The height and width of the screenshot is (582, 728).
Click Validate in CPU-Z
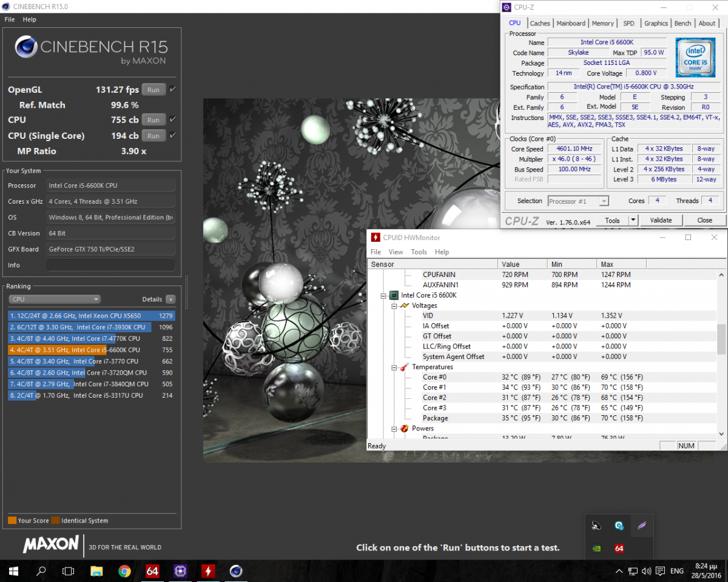tap(661, 220)
